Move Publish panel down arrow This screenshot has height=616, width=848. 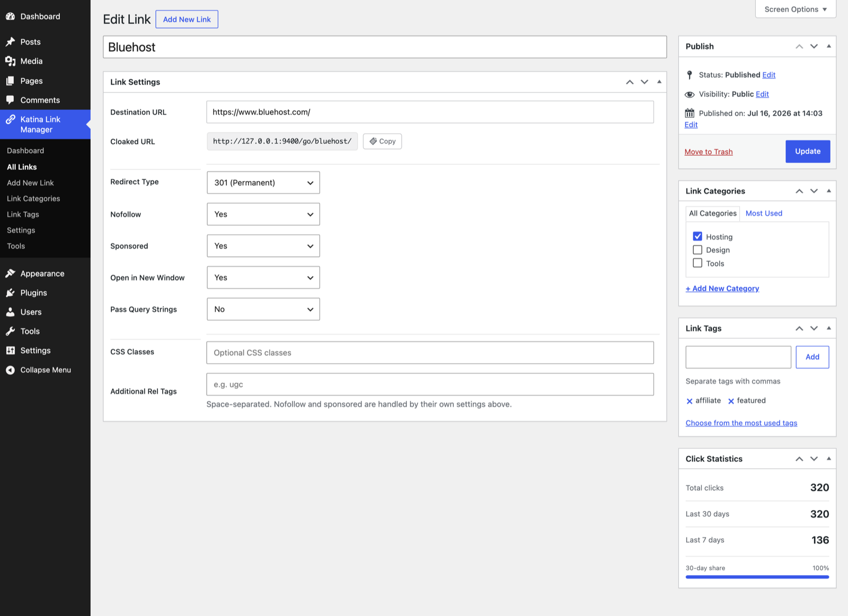(x=814, y=47)
